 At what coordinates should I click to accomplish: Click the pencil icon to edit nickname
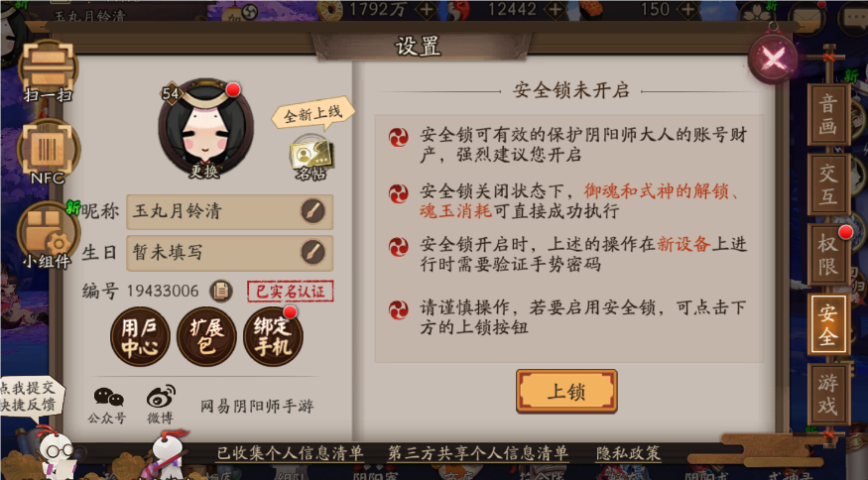tap(312, 211)
